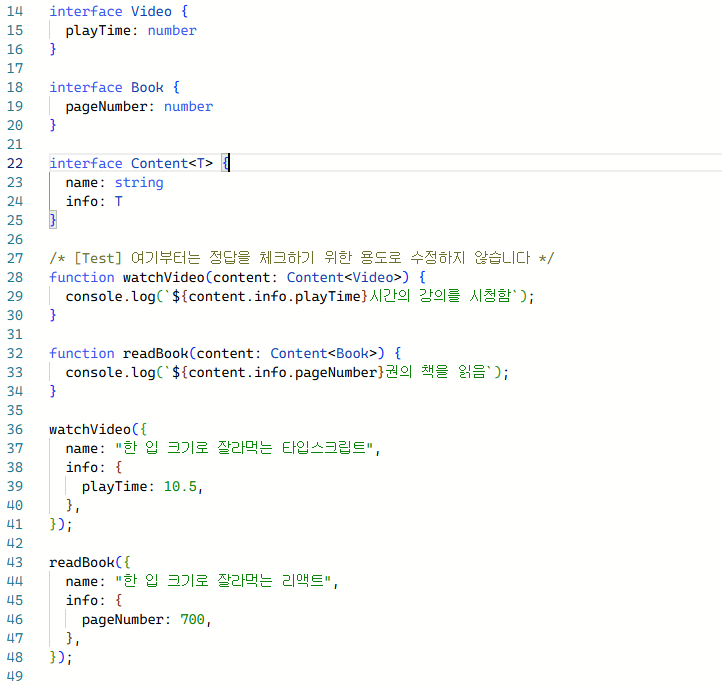Click 'function' keyword on line 32
The image size is (722, 686).
tap(82, 353)
